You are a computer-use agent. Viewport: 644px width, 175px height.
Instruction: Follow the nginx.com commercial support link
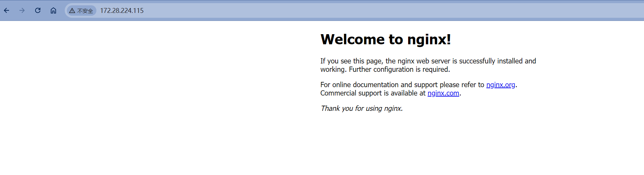tap(443, 93)
